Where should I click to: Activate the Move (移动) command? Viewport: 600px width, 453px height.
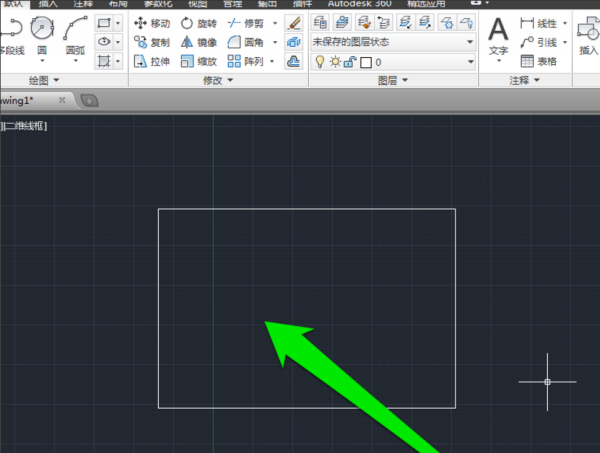[x=152, y=23]
